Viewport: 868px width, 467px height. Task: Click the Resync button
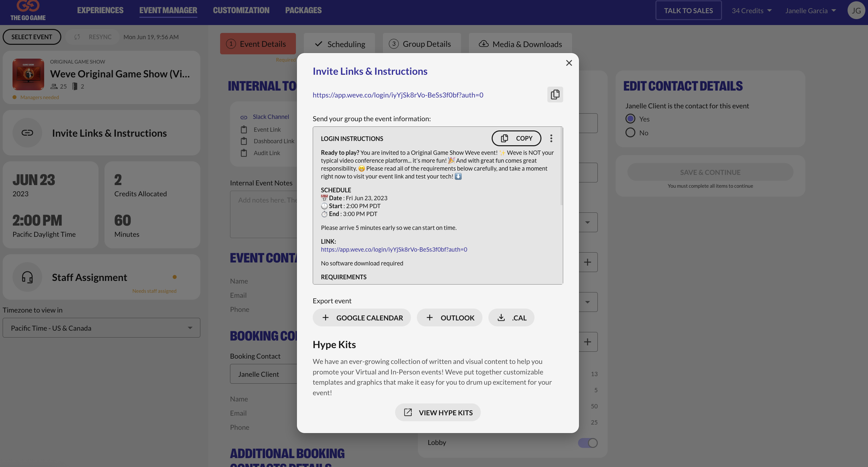(x=93, y=37)
